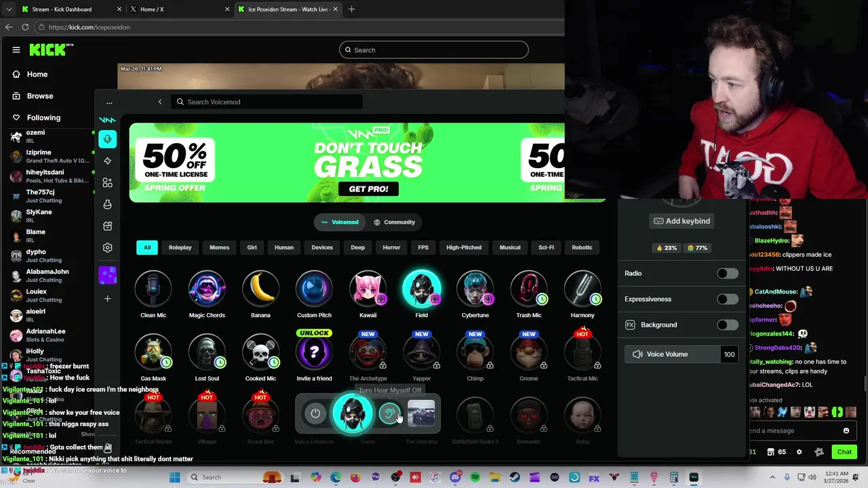
Task: Switch to the Community voices tab
Action: (394, 222)
